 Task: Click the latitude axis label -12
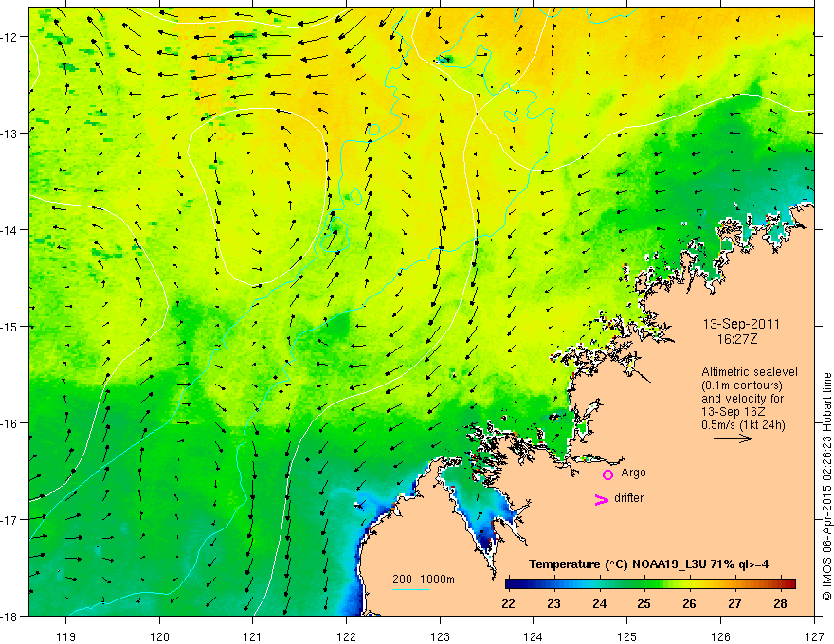click(10, 37)
